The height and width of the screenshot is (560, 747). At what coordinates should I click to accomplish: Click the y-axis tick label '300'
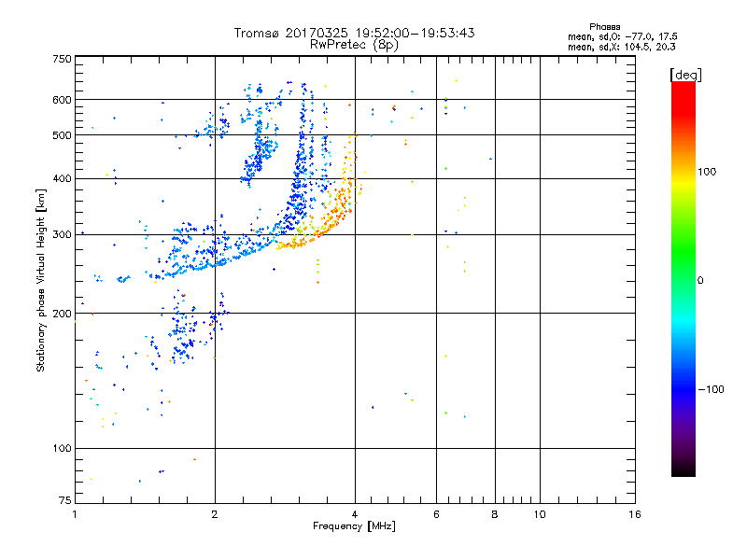pyautogui.click(x=62, y=235)
